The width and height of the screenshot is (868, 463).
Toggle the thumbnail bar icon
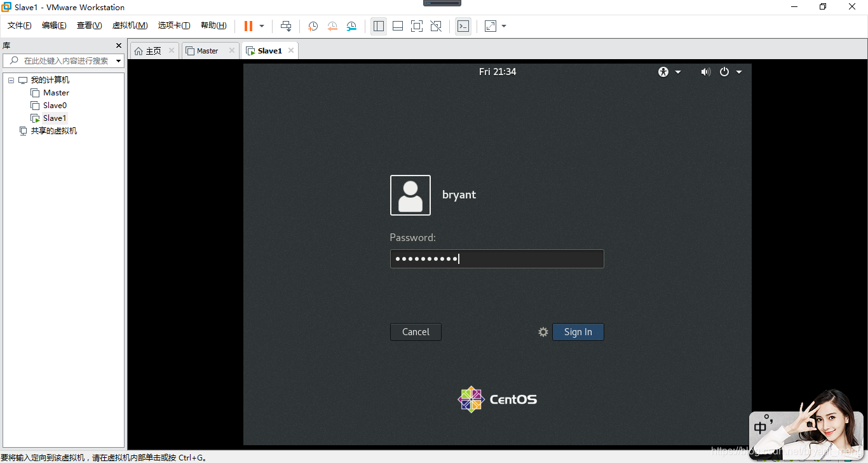click(x=398, y=26)
